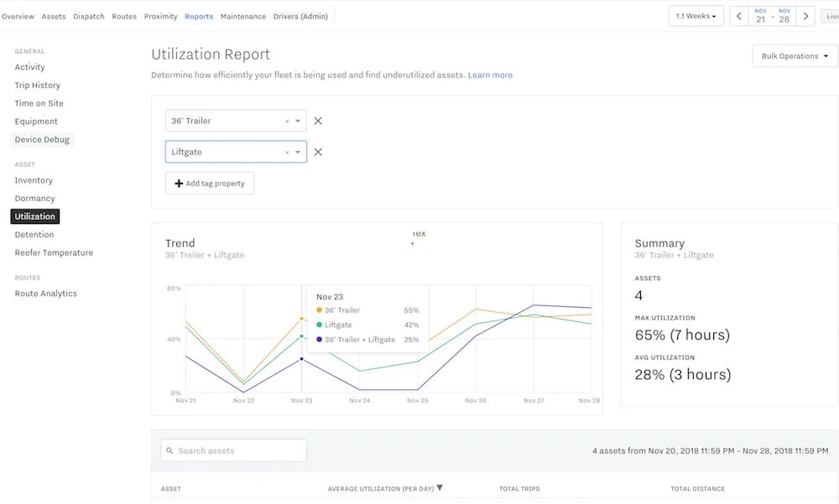Viewport: 839px width, 504px height.
Task: Open the Reports navigation menu
Action: point(199,15)
